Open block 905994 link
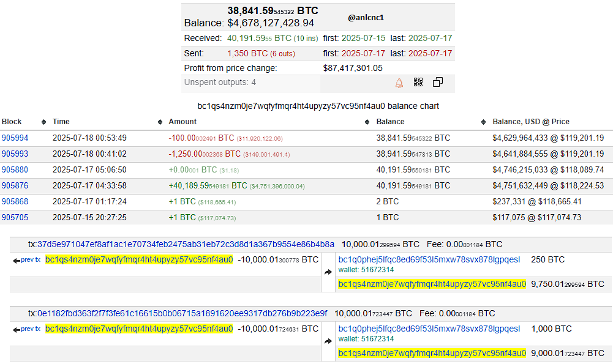Image resolution: width=613 pixels, height=364 pixels. (15, 138)
